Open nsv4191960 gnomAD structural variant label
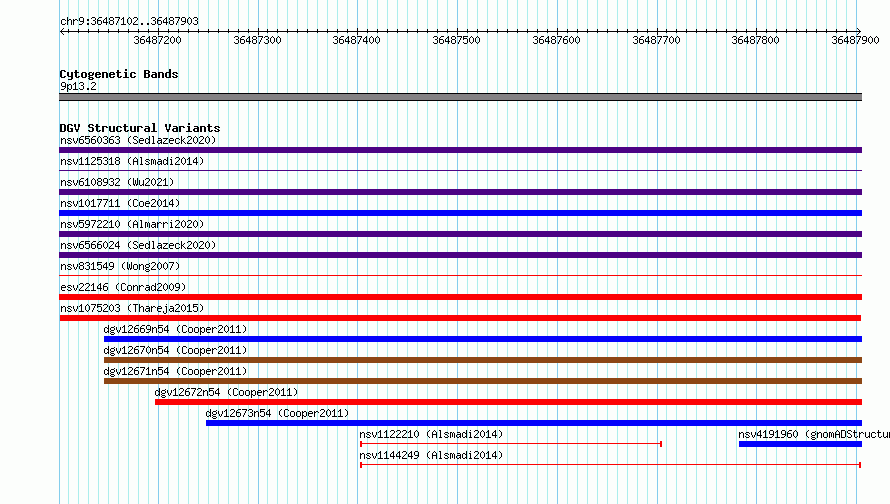This screenshot has width=890, height=504. (x=814, y=434)
